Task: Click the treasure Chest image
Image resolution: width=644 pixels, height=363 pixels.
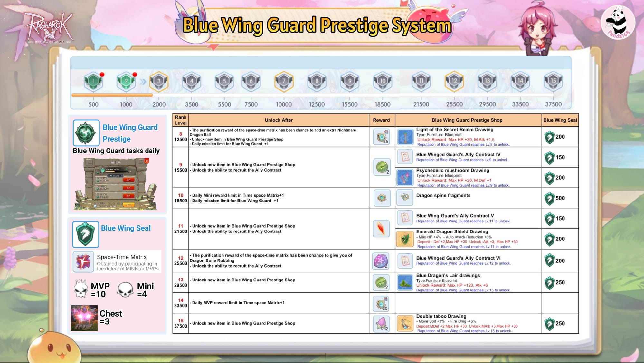Action: (84, 318)
